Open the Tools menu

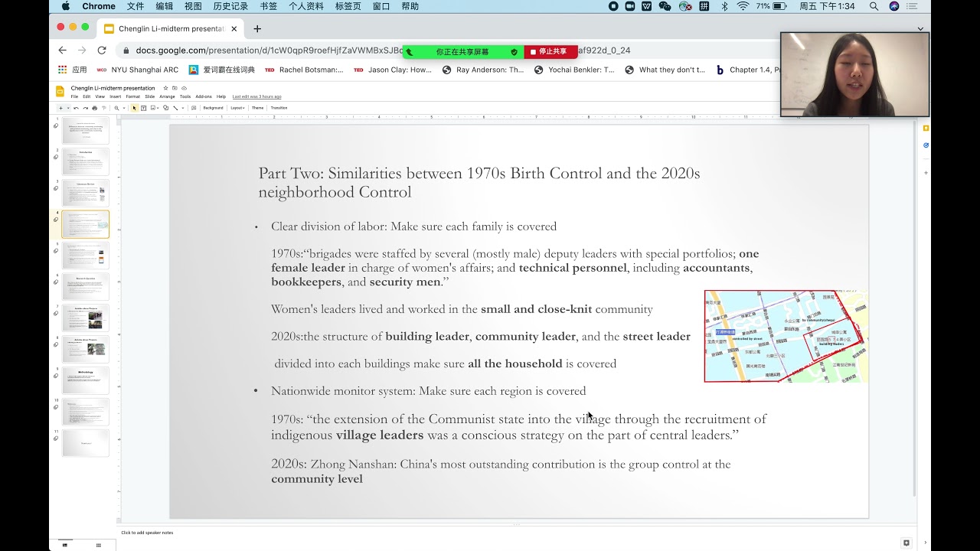pos(185,96)
